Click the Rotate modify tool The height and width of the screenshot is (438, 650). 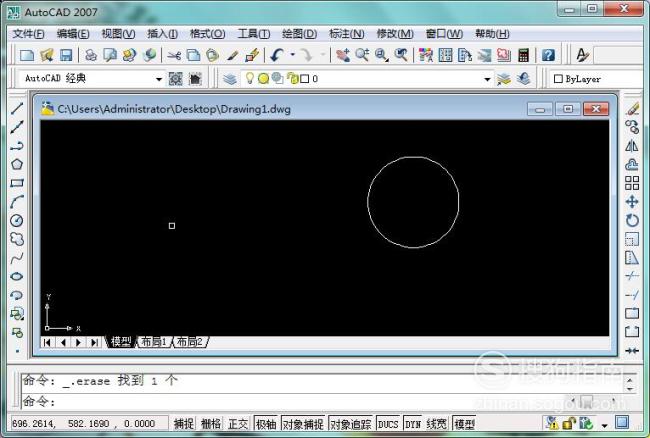(632, 220)
